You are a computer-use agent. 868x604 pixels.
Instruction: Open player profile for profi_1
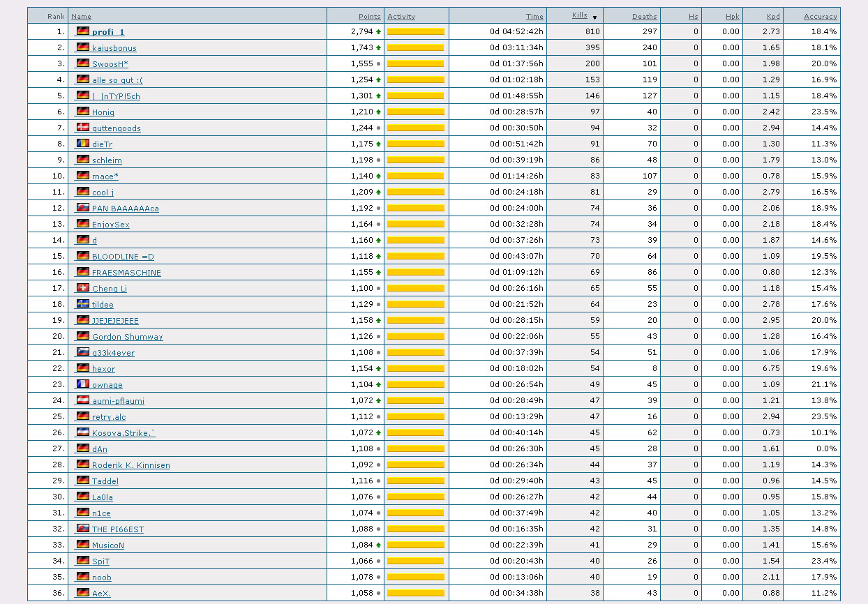tap(108, 32)
